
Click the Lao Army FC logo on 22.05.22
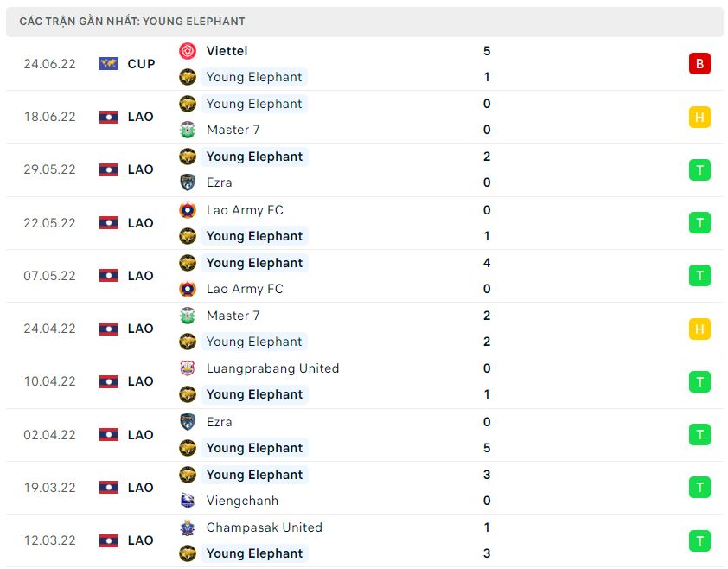pyautogui.click(x=188, y=210)
